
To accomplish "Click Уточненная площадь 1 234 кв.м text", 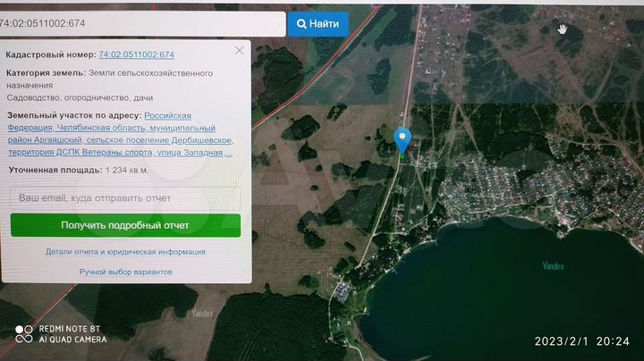I will (78, 170).
